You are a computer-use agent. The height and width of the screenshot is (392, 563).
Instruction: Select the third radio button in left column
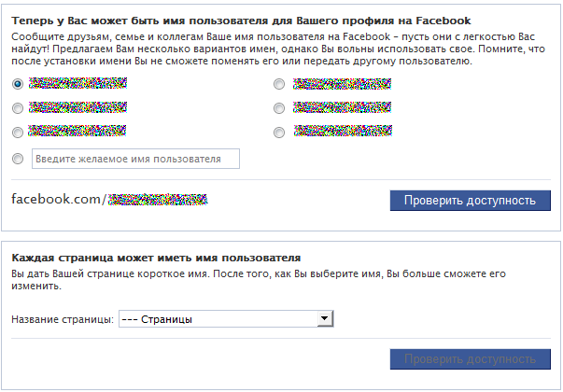pyautogui.click(x=18, y=133)
